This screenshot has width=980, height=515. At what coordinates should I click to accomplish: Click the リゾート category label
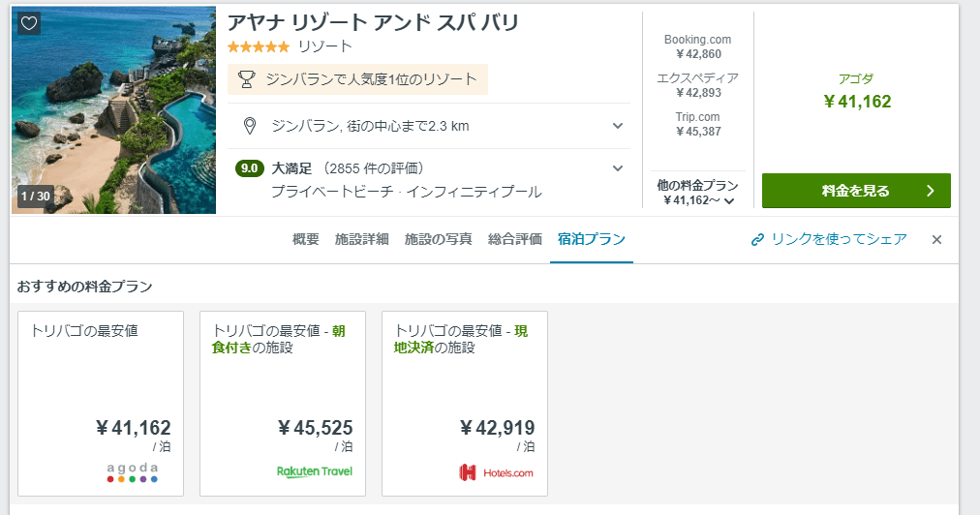[325, 46]
